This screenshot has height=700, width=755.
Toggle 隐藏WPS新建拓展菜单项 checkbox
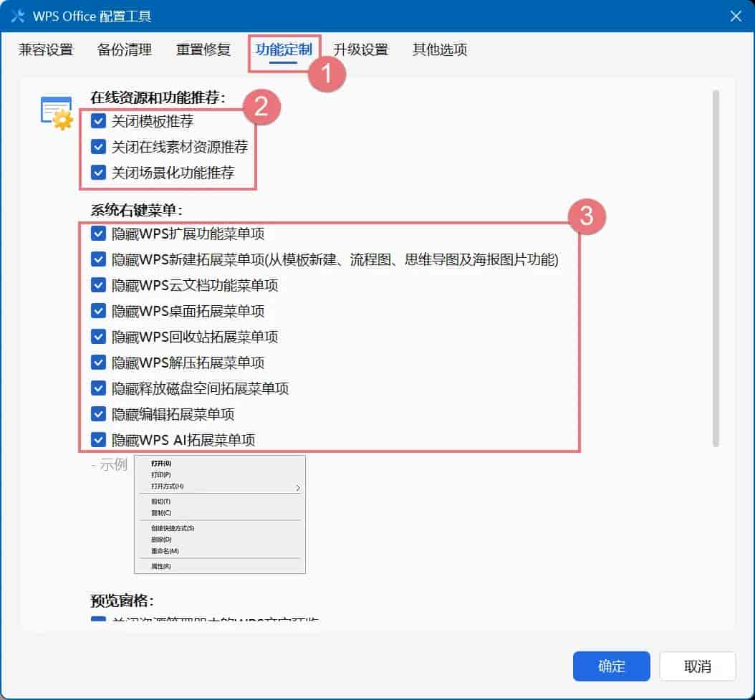(x=98, y=259)
